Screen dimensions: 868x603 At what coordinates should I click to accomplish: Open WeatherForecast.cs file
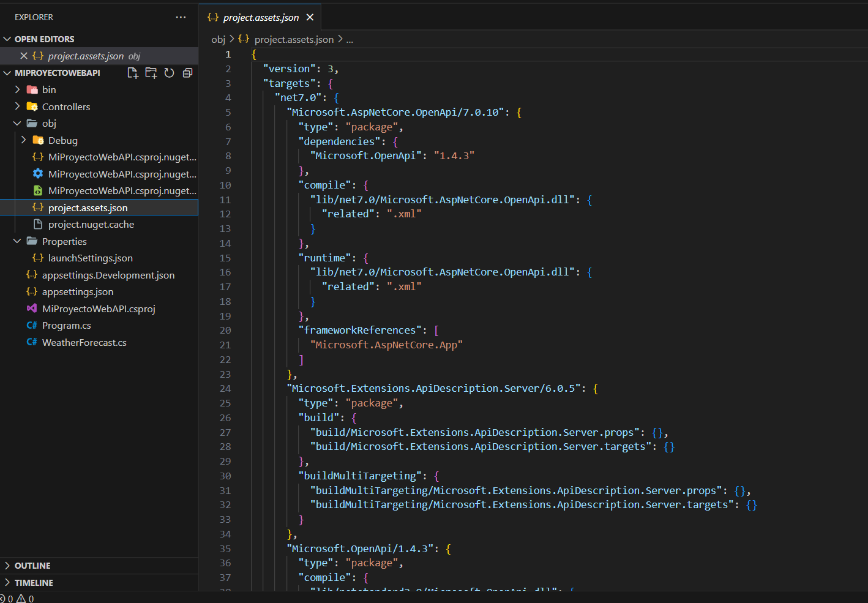(84, 342)
